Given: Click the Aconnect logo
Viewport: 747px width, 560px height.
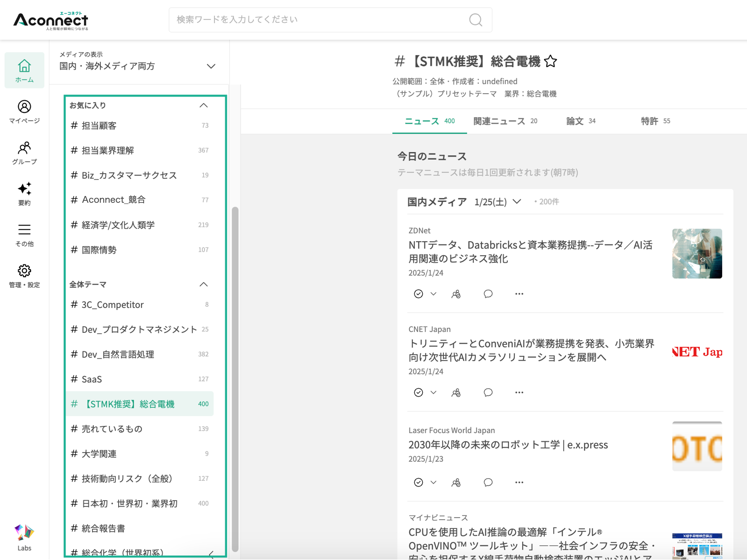Looking at the screenshot, I should (51, 21).
